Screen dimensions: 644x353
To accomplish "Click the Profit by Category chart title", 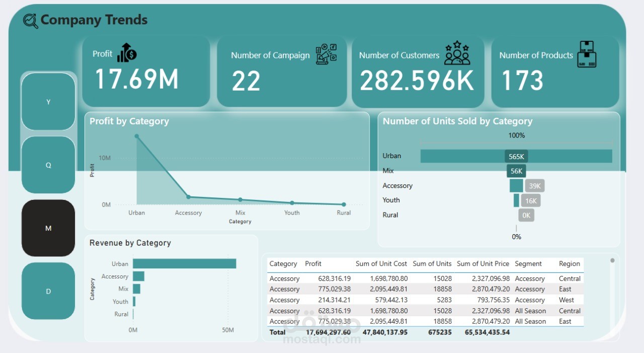I will pos(129,121).
